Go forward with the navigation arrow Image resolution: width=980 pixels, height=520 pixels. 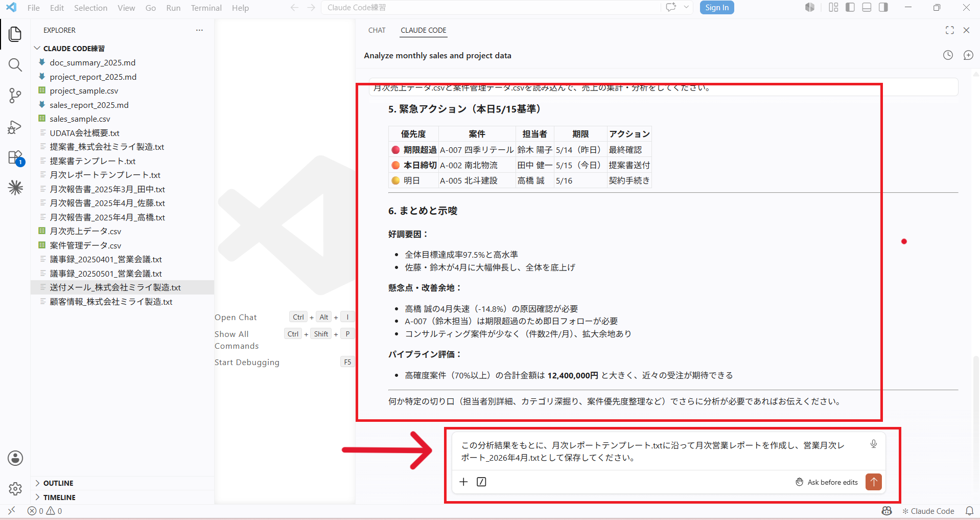pos(311,8)
